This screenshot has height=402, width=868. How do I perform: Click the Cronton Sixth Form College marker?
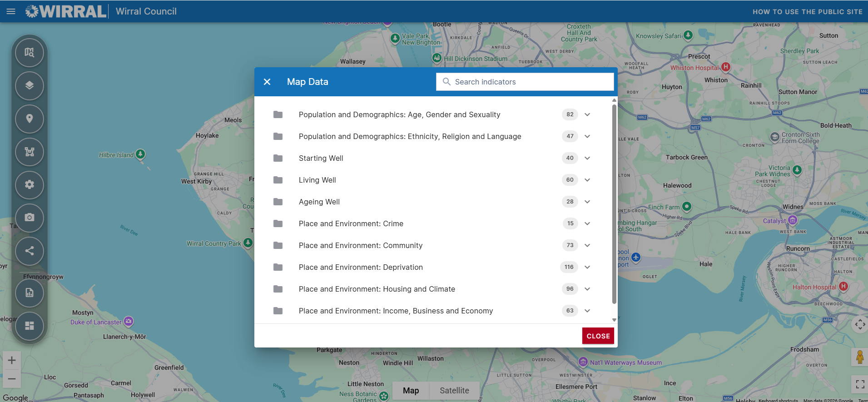(x=775, y=137)
